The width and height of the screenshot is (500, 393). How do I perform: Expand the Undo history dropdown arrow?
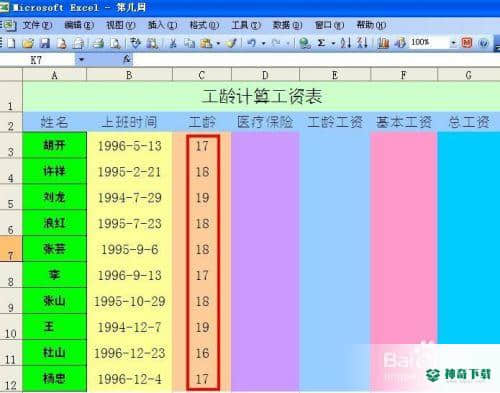click(x=263, y=43)
